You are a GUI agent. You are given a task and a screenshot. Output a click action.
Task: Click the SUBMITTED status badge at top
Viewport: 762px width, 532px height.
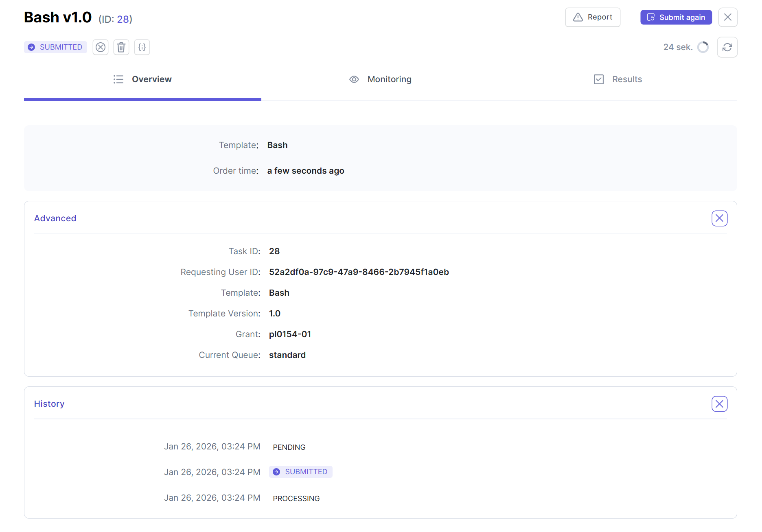(55, 47)
